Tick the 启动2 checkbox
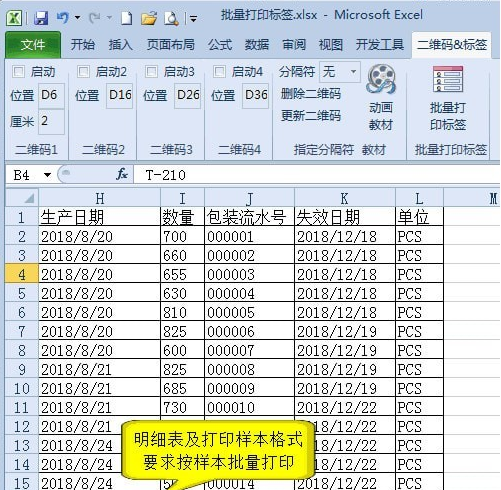Viewport: 501px width, 490px height. coord(83,71)
